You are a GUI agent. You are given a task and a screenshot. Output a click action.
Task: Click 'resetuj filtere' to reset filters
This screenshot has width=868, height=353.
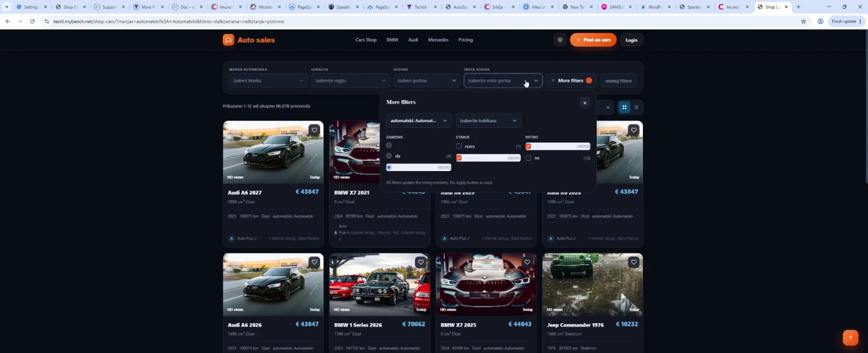pos(618,80)
